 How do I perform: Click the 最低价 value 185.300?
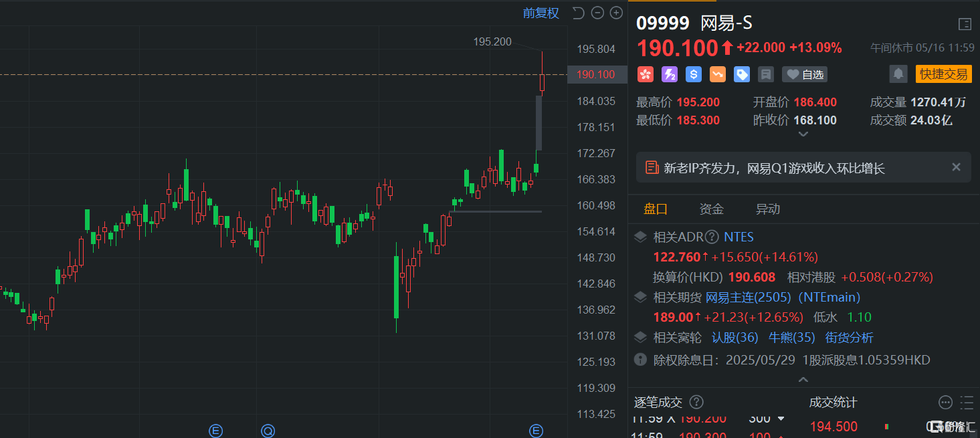tap(698, 120)
